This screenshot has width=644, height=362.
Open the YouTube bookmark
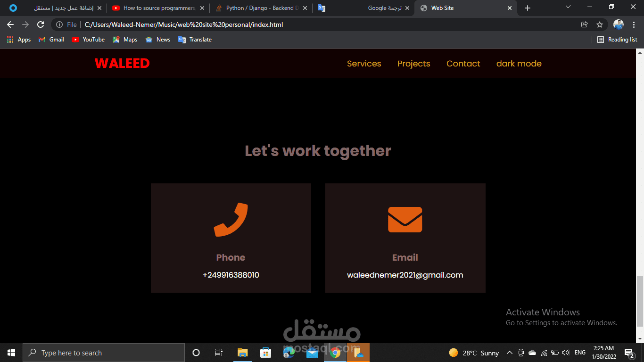click(88, 40)
